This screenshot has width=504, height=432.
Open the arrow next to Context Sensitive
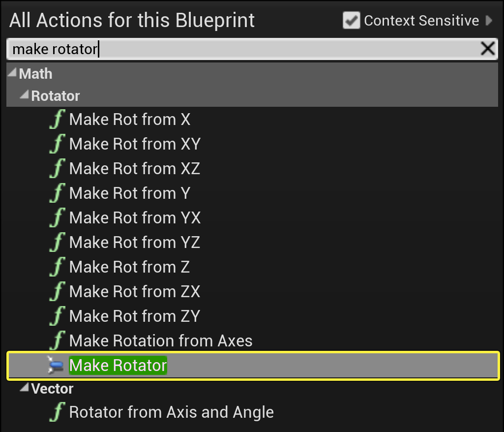[489, 21]
